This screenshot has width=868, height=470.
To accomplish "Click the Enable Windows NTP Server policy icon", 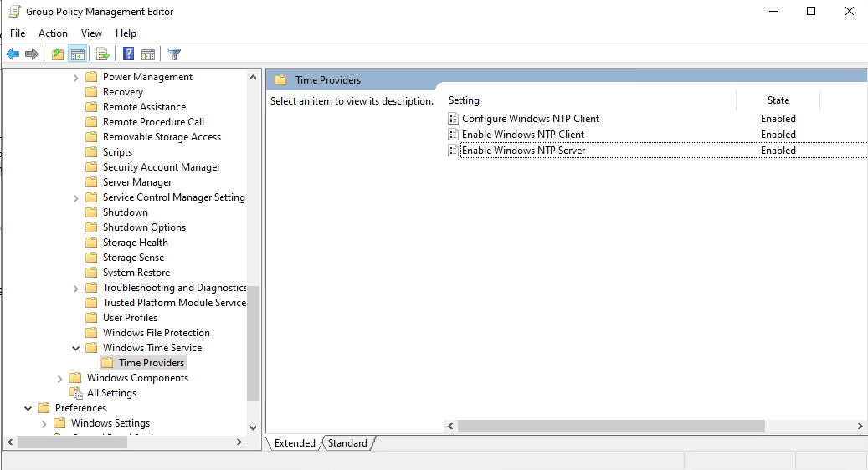I will [x=454, y=151].
